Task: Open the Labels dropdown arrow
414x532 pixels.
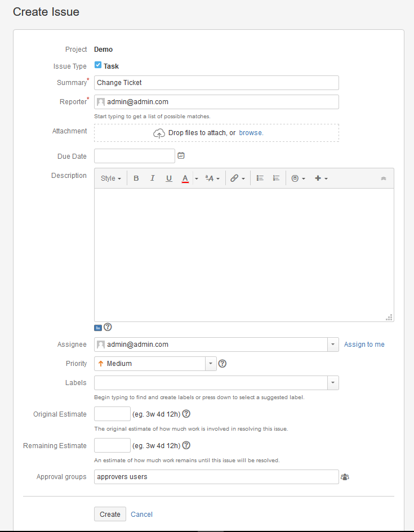Action: pyautogui.click(x=333, y=383)
